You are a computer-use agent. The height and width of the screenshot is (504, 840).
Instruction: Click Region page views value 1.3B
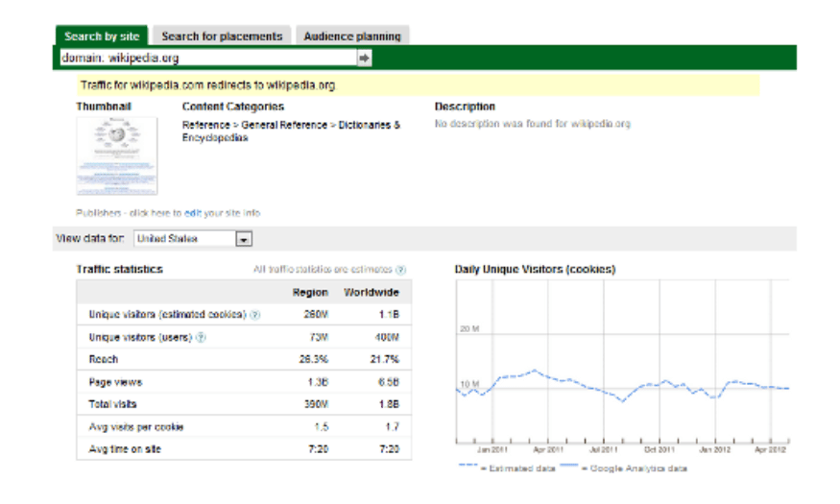coord(318,382)
